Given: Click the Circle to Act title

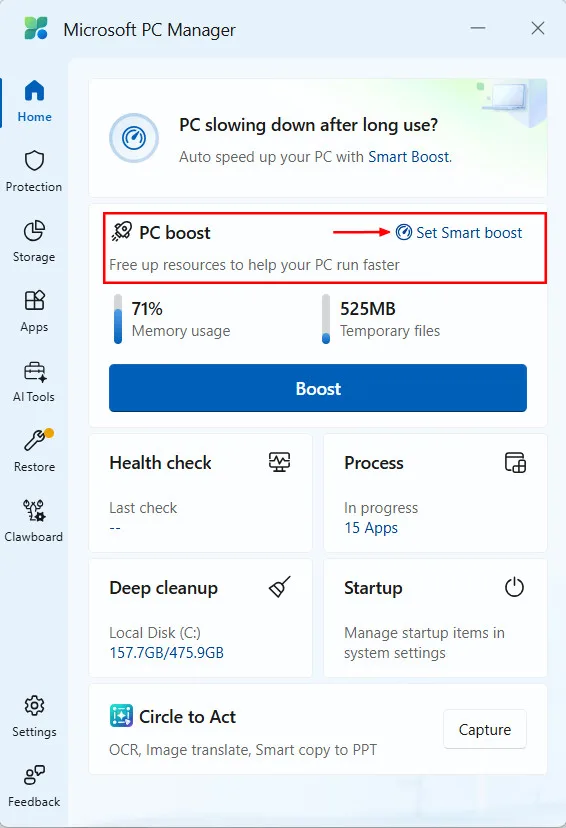Looking at the screenshot, I should 187,717.
